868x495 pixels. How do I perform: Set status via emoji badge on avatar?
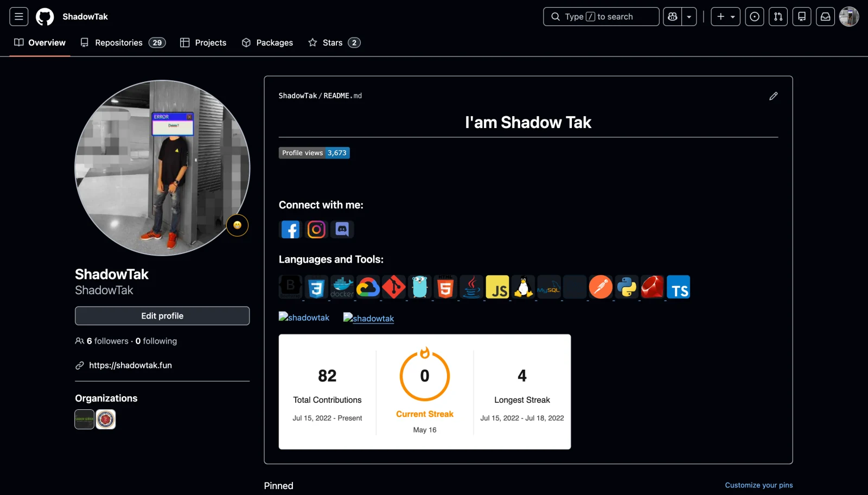[x=237, y=225]
